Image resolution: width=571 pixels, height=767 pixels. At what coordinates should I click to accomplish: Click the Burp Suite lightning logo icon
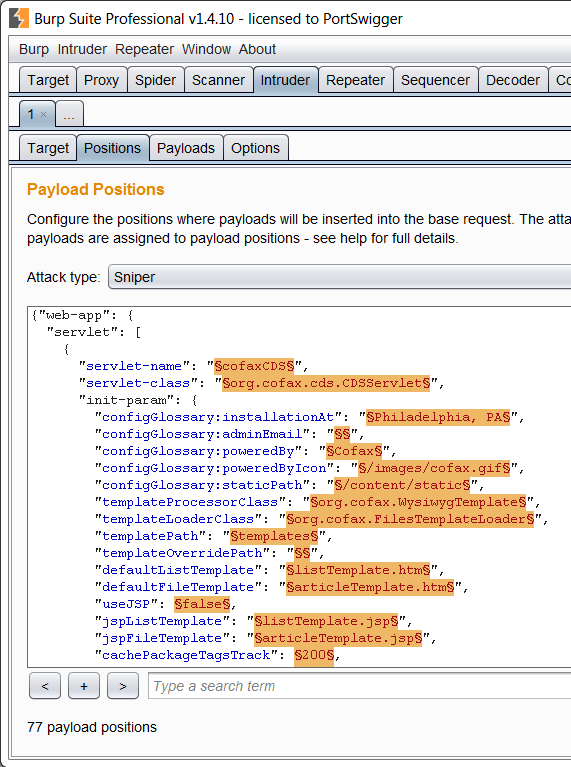[x=19, y=18]
